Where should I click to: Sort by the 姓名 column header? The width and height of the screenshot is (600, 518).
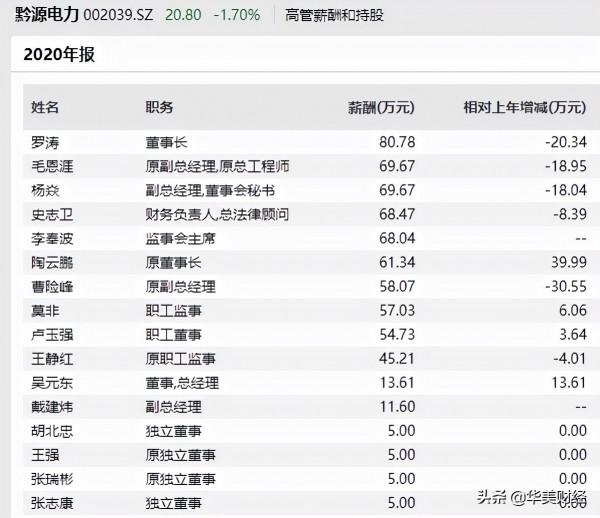(45, 107)
